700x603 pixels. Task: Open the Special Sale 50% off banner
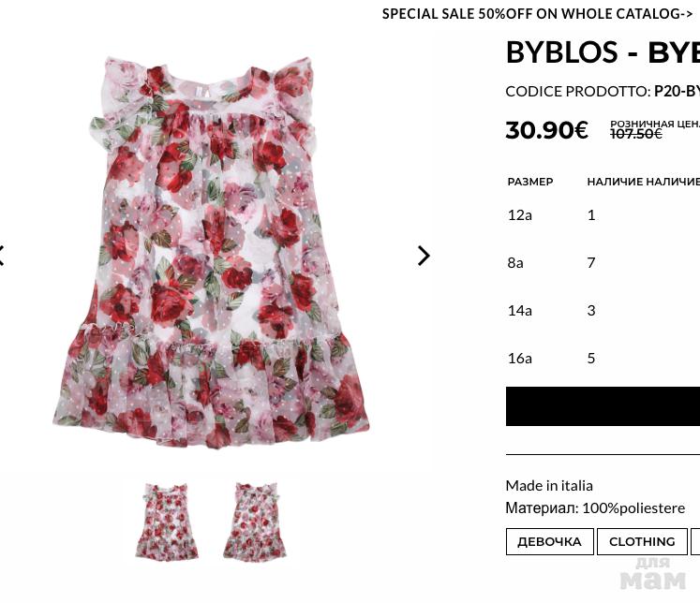coord(537,14)
